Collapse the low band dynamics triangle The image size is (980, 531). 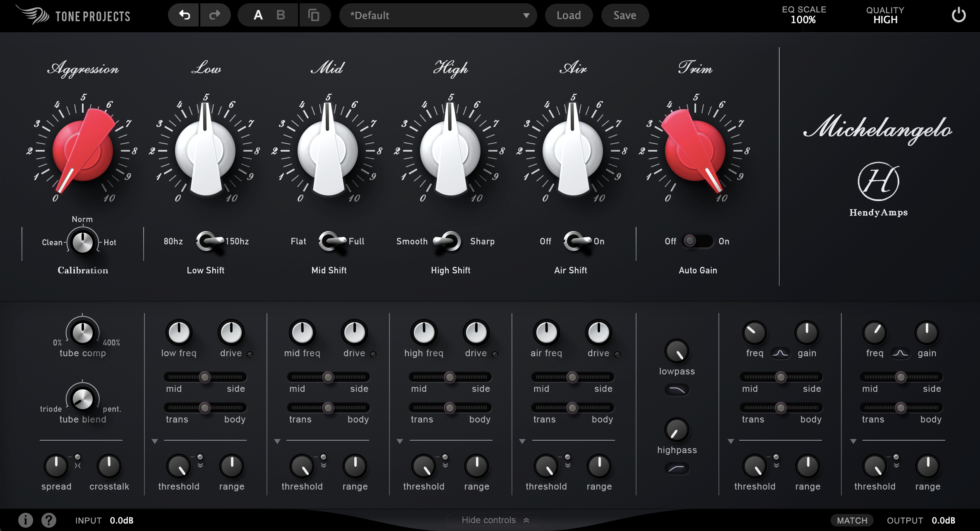point(155,442)
